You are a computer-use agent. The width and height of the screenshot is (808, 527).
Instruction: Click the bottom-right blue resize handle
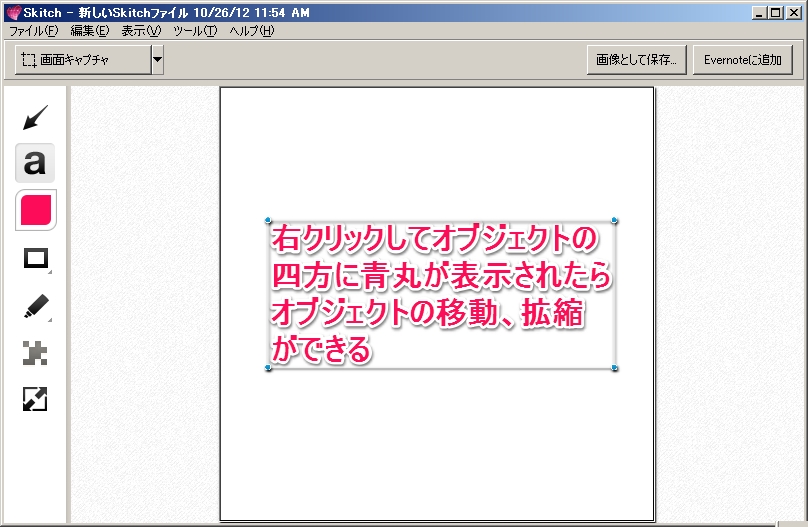[614, 368]
